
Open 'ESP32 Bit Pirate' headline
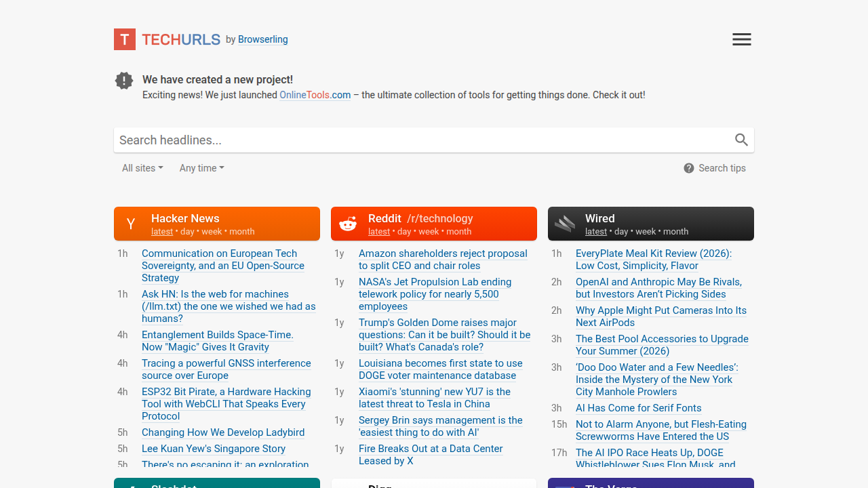tap(226, 404)
